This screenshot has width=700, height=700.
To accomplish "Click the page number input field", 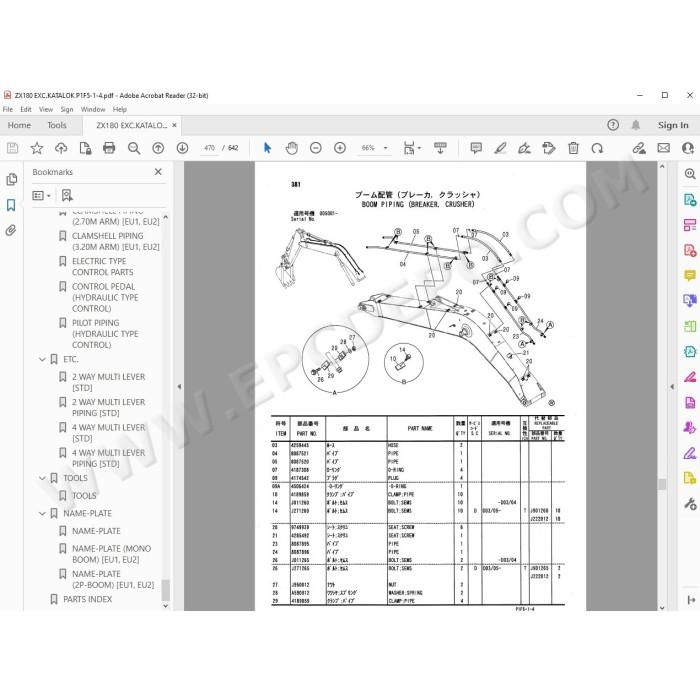I will coord(209,148).
